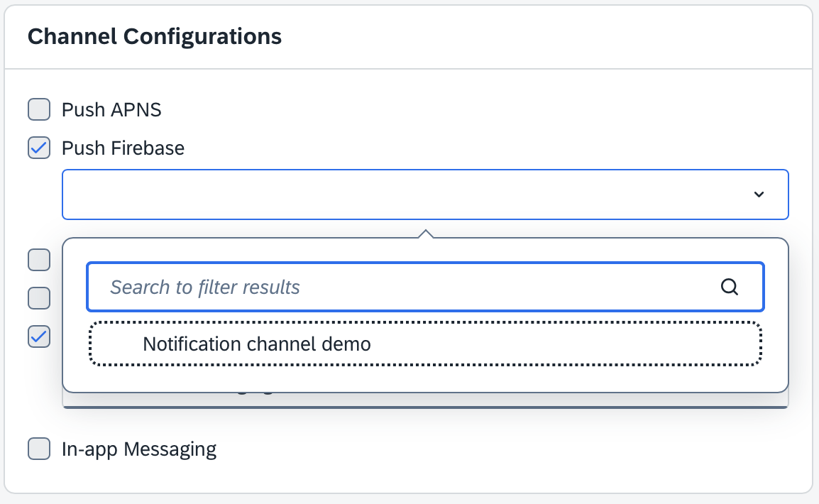The width and height of the screenshot is (819, 504).
Task: Click the checkbox icon next to Push Firebase
Action: (39, 148)
